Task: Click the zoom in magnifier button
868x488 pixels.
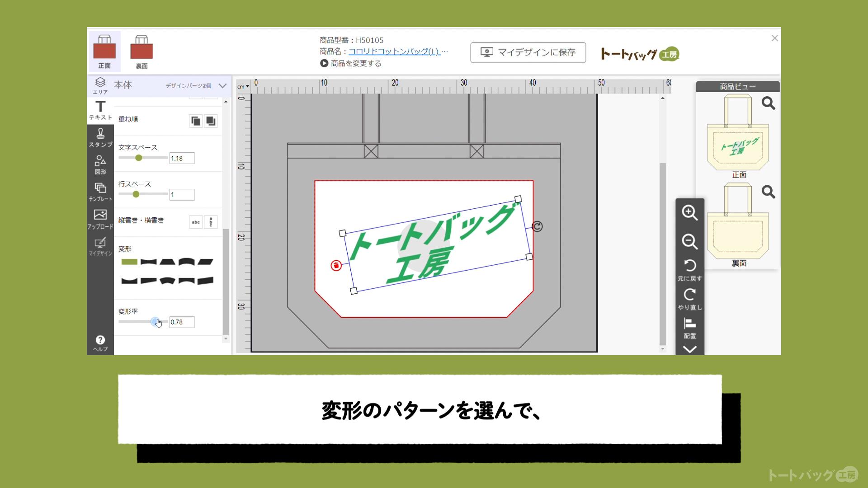Action: (690, 212)
